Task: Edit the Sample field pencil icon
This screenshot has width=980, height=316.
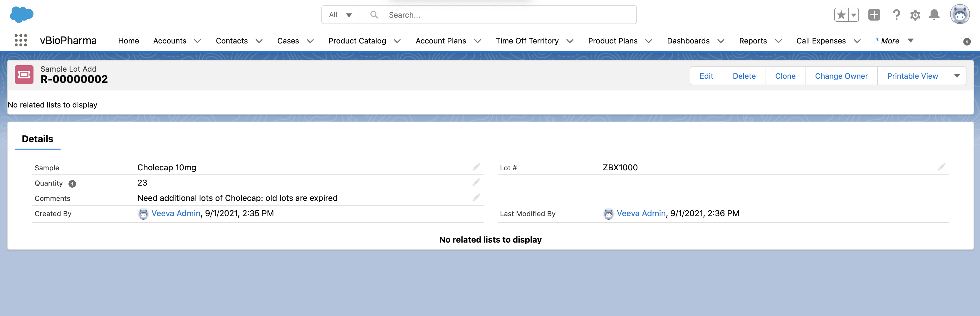Action: tap(476, 167)
